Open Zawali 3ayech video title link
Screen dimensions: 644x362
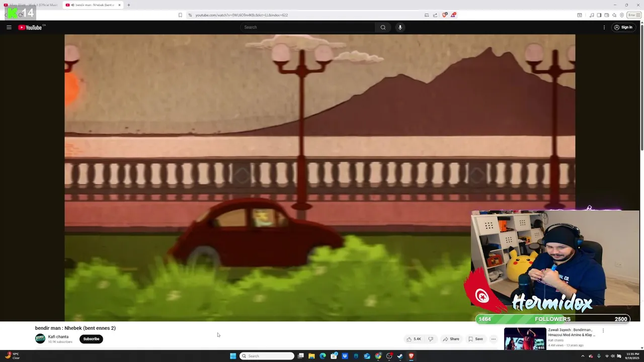(x=572, y=332)
